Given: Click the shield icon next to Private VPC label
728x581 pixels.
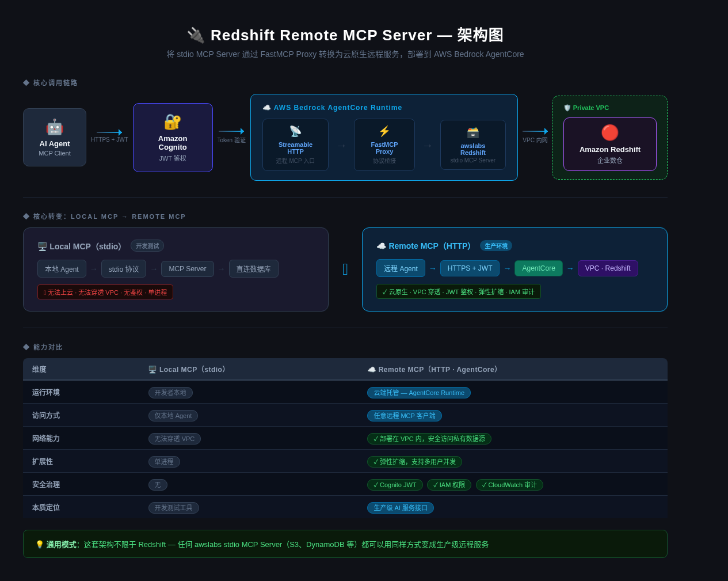Looking at the screenshot, I should 567,108.
